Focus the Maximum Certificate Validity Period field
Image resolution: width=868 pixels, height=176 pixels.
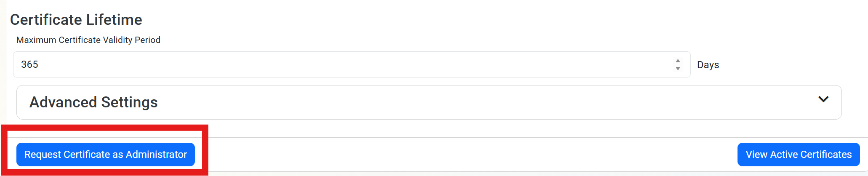(337, 64)
